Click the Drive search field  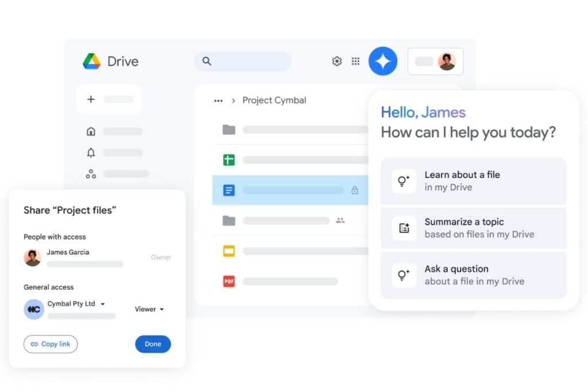tap(243, 61)
